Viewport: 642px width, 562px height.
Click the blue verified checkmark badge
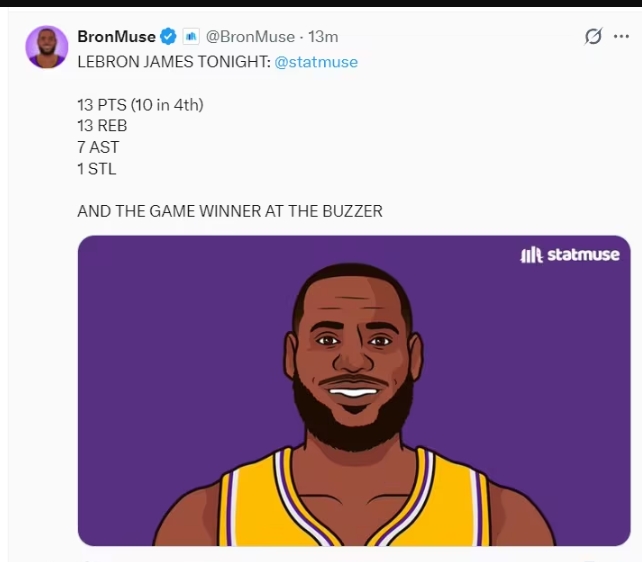[169, 37]
